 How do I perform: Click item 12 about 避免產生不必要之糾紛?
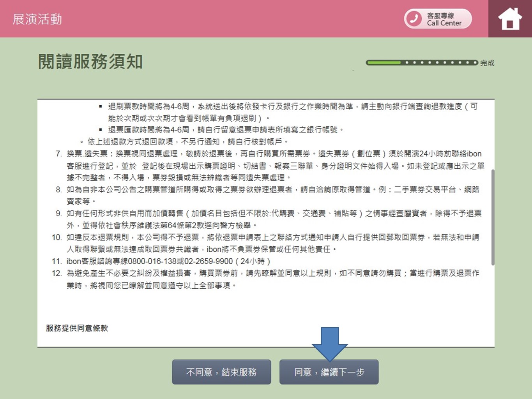pos(273,279)
